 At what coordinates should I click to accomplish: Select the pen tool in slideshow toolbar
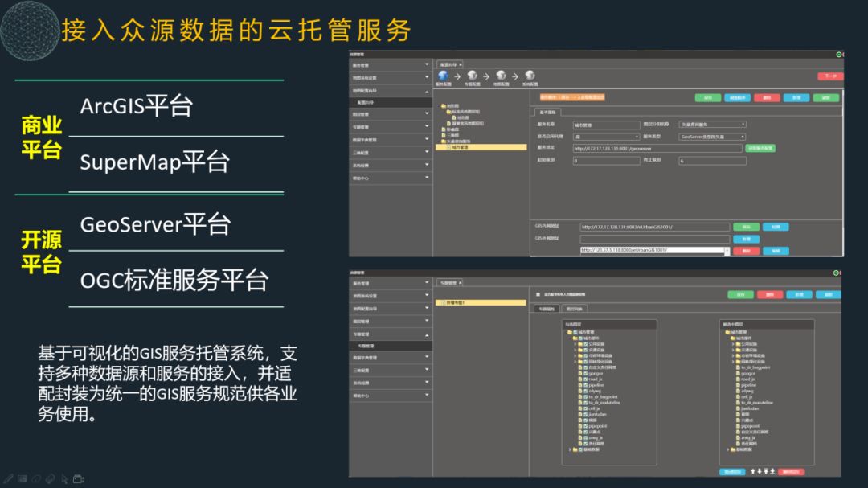coord(8,478)
